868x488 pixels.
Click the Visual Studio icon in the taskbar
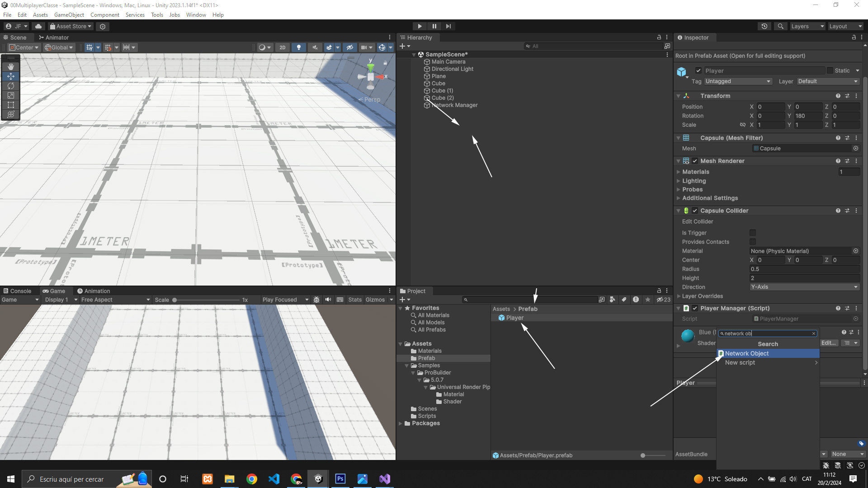click(385, 479)
